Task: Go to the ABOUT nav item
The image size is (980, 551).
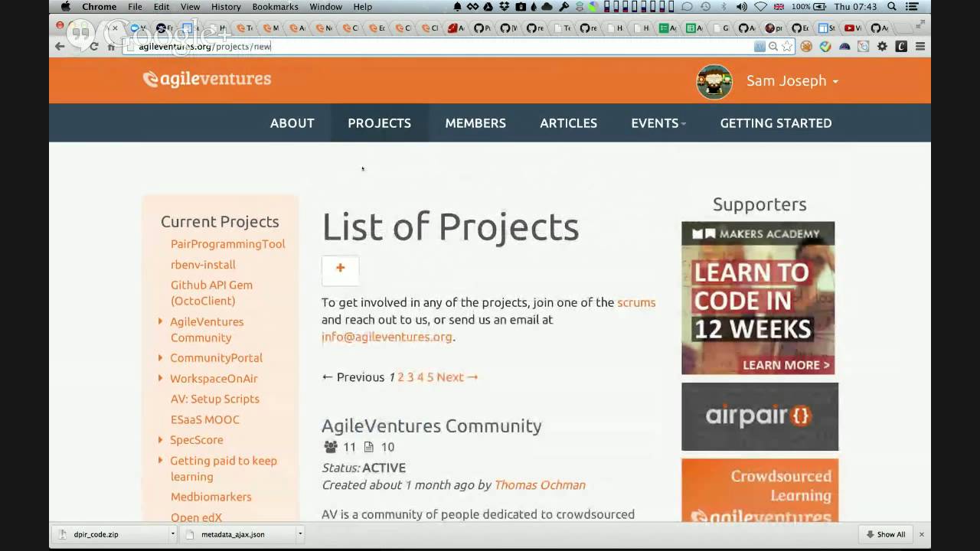Action: [292, 123]
